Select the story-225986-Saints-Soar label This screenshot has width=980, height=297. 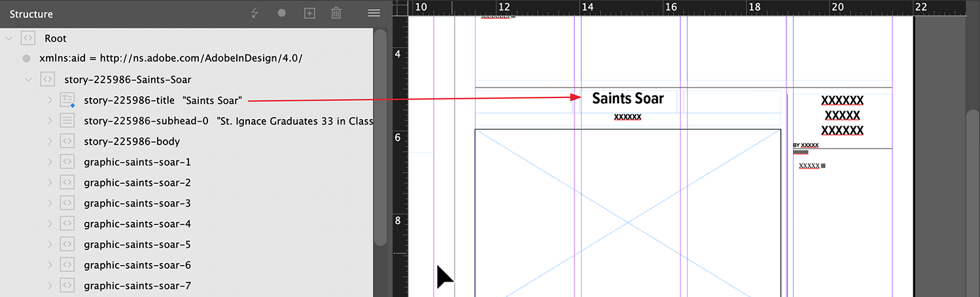128,80
